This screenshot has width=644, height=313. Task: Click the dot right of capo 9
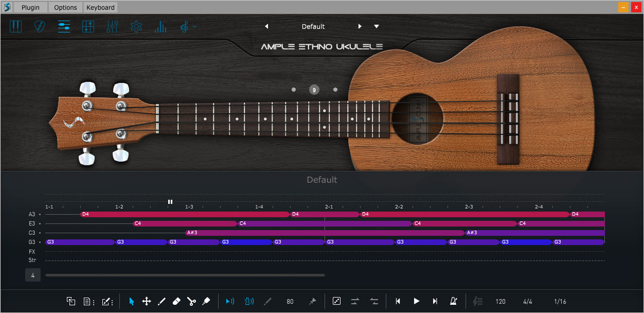coord(335,90)
